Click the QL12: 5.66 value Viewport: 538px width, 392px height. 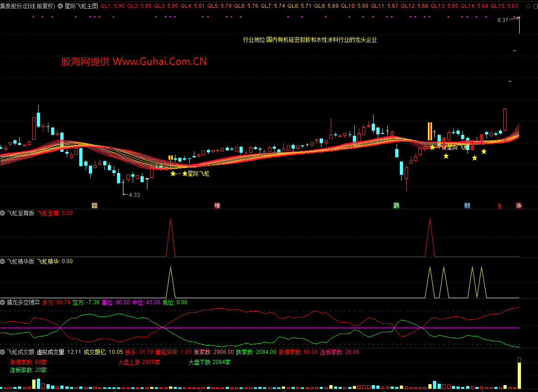point(415,6)
